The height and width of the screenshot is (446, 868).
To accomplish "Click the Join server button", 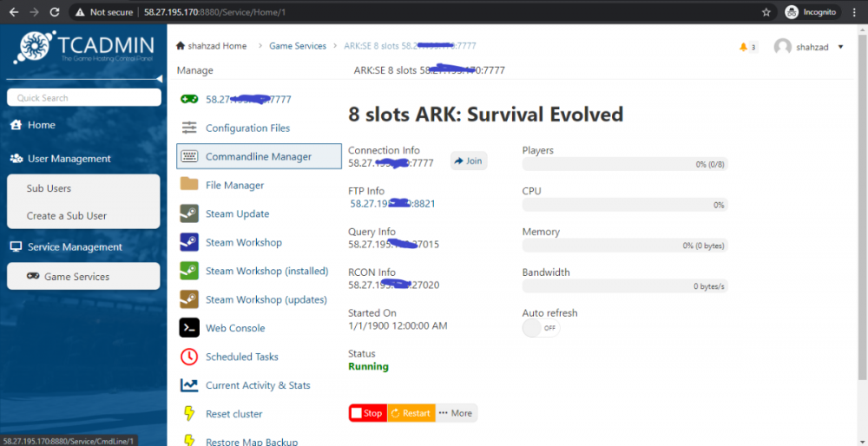I will (468, 161).
